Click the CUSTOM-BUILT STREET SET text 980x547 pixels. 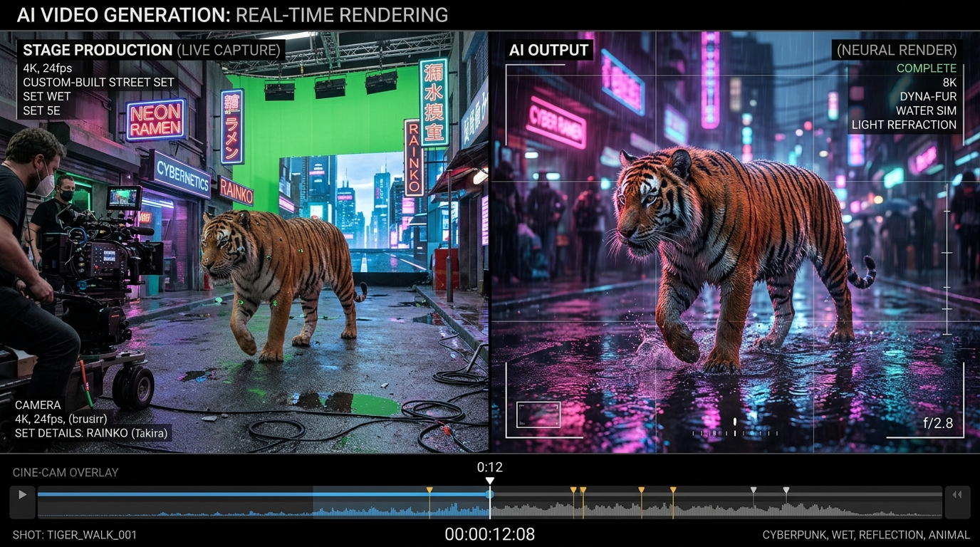[x=98, y=83]
